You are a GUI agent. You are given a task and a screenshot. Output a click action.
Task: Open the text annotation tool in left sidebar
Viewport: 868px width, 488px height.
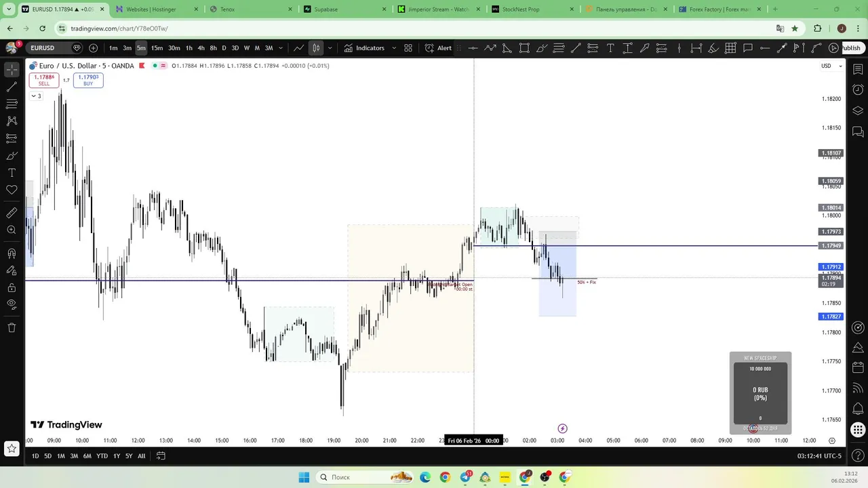coord(12,173)
